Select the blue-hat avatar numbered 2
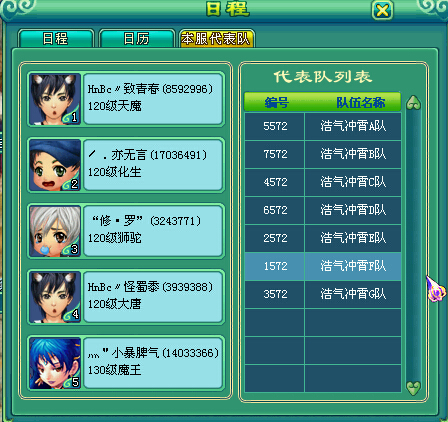The width and height of the screenshot is (448, 422). tap(55, 165)
